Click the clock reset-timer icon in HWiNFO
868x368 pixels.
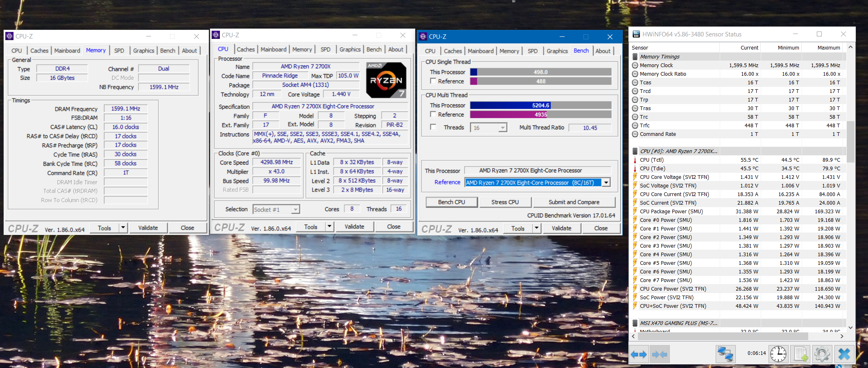click(778, 354)
